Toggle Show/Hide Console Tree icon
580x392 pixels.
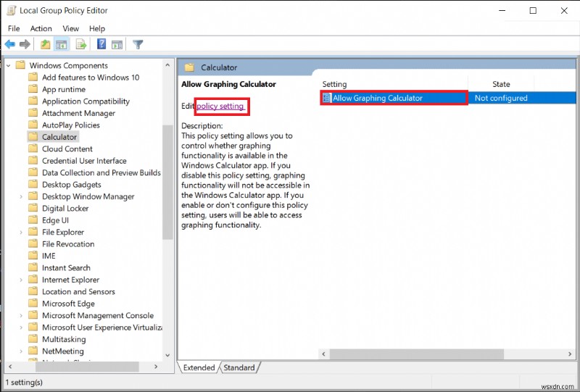62,45
